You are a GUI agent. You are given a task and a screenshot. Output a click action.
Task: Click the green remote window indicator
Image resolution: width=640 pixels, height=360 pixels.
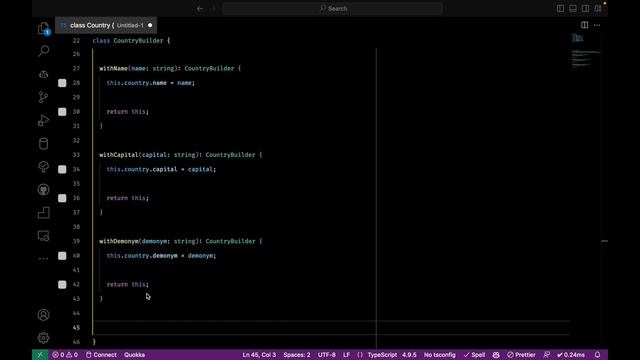coord(40,355)
